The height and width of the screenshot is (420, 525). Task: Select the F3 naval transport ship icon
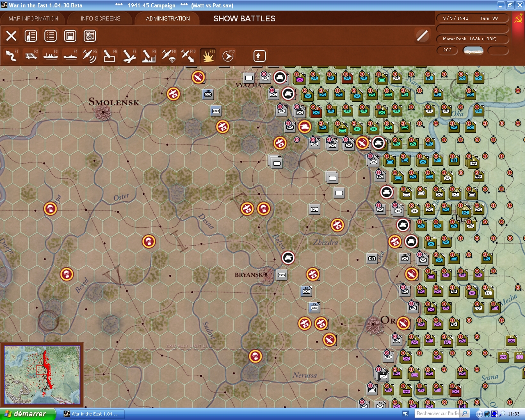pyautogui.click(x=51, y=56)
